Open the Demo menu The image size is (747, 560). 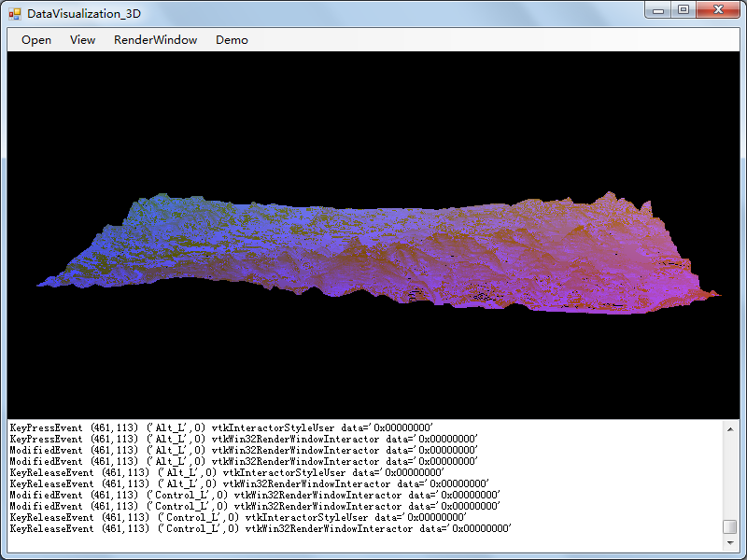pyautogui.click(x=232, y=40)
